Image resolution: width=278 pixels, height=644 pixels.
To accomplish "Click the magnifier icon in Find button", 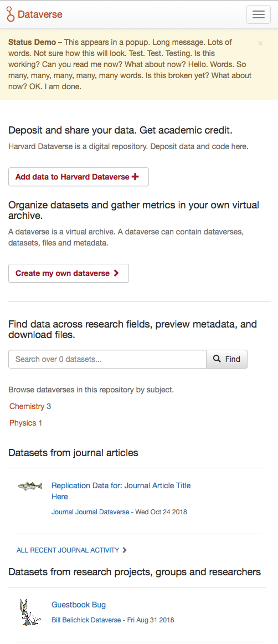I will pos(217,359).
